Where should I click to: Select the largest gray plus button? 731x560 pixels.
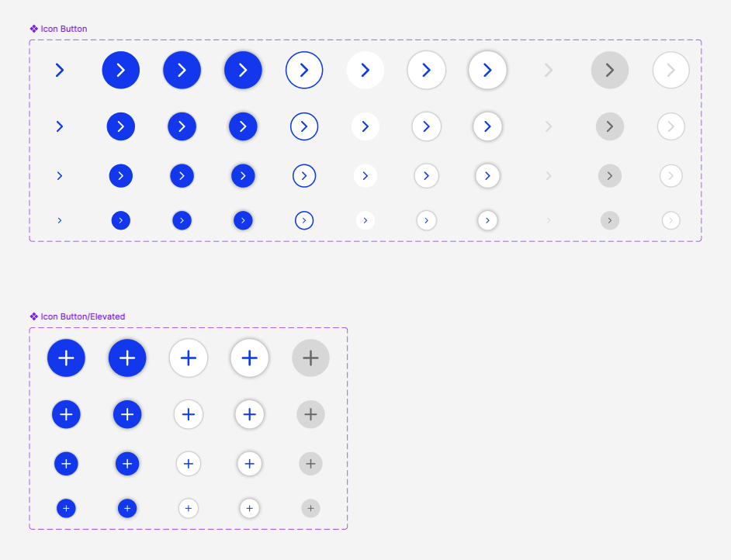click(x=310, y=358)
